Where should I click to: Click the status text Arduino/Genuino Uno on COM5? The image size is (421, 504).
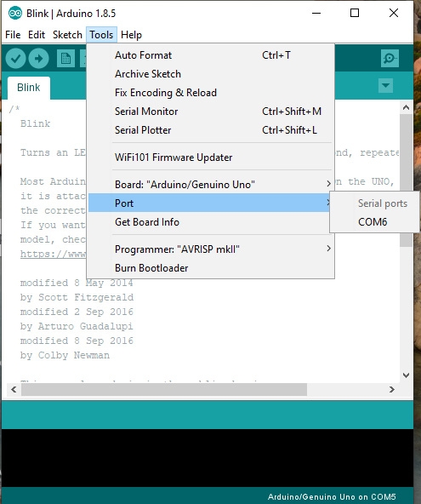click(x=332, y=497)
